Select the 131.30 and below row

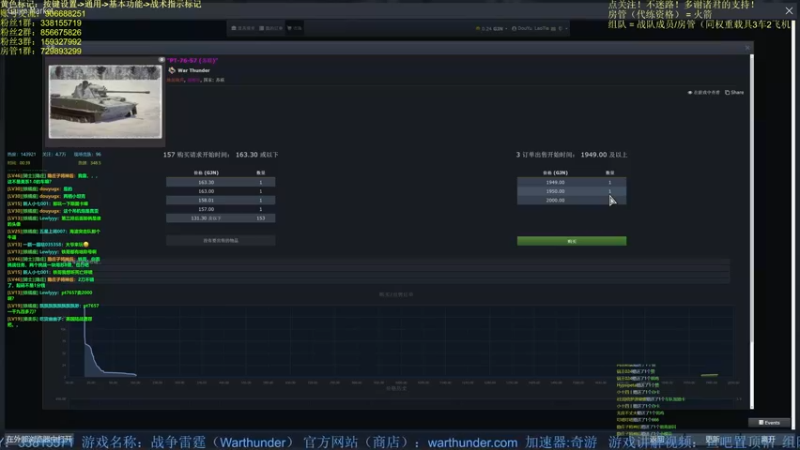(x=220, y=218)
